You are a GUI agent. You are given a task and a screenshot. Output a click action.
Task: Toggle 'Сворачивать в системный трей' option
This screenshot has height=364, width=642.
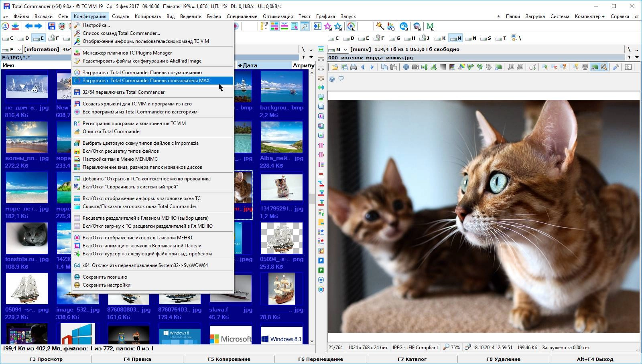click(x=130, y=187)
